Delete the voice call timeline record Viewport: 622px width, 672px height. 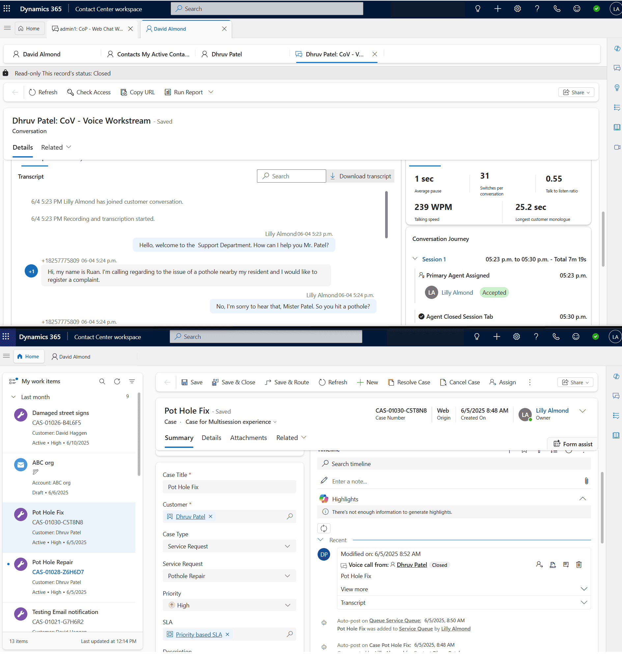pyautogui.click(x=579, y=565)
